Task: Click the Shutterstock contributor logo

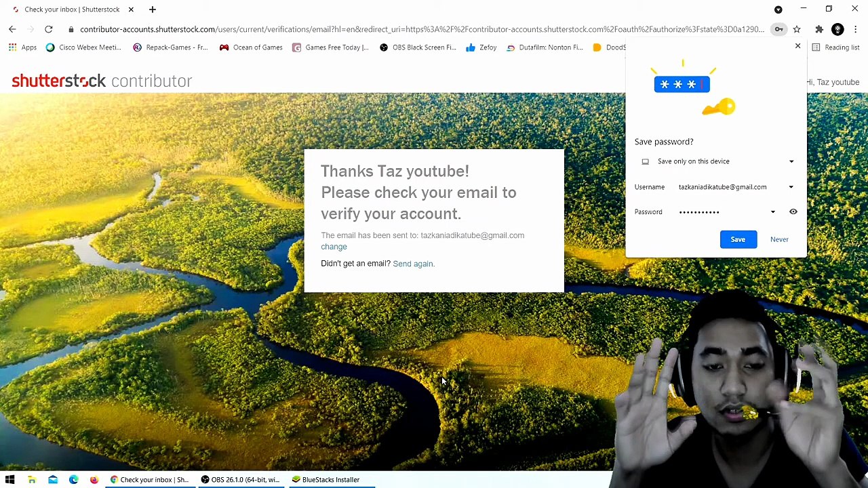Action: click(x=102, y=81)
